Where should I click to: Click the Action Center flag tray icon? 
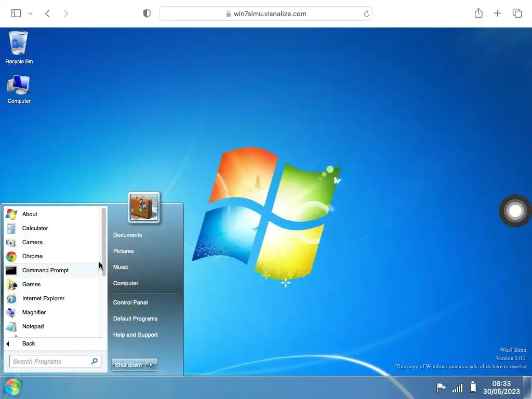coord(441,387)
